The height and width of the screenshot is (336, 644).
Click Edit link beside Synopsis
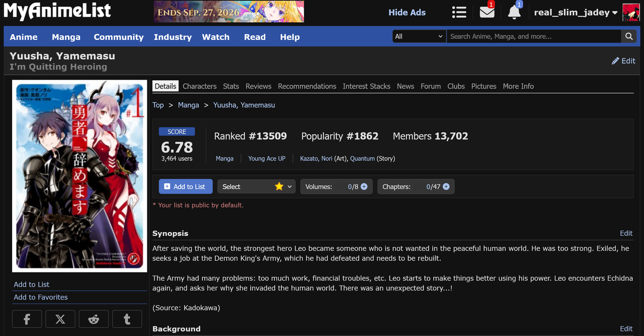(626, 233)
